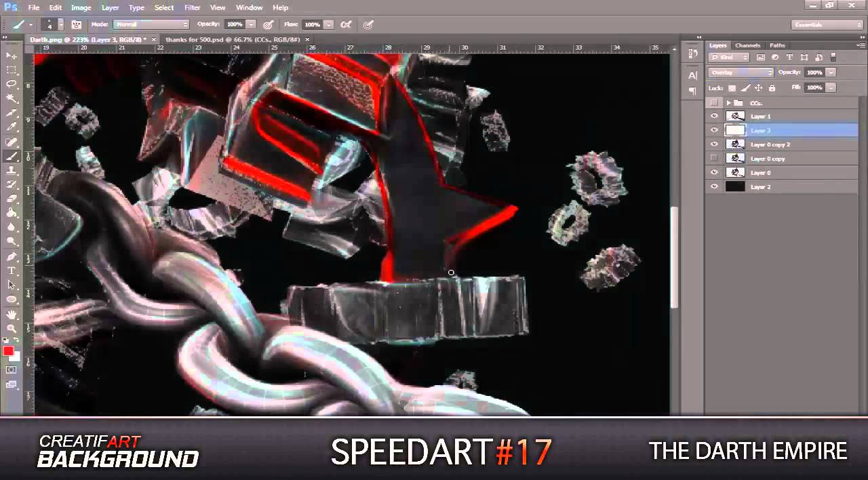Select the Type tool

click(x=12, y=271)
